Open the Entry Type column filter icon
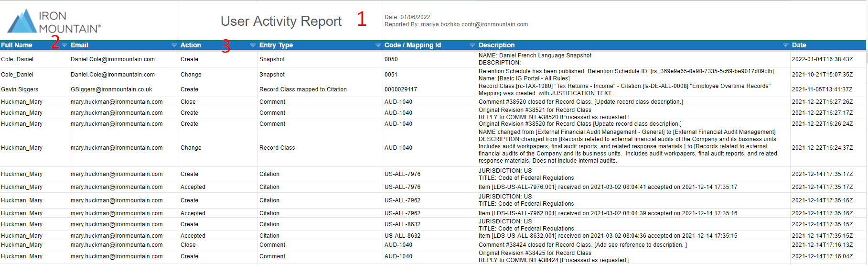The height and width of the screenshot is (265, 868). [378, 45]
